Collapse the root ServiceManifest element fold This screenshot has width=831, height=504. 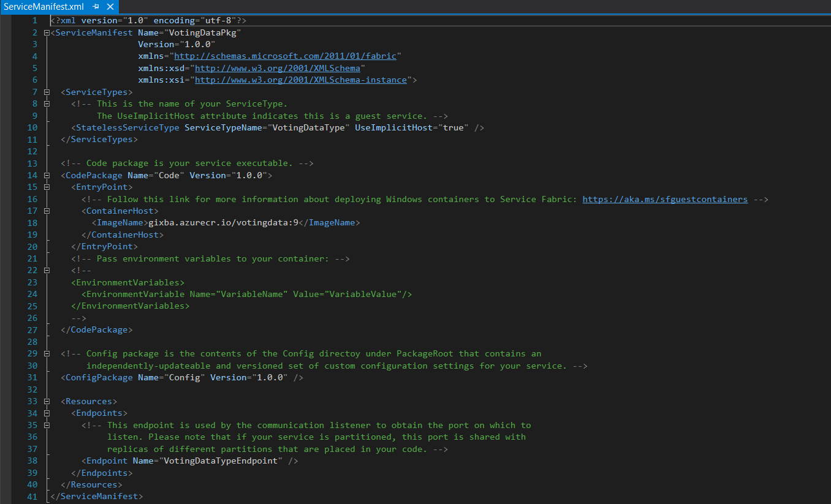47,32
